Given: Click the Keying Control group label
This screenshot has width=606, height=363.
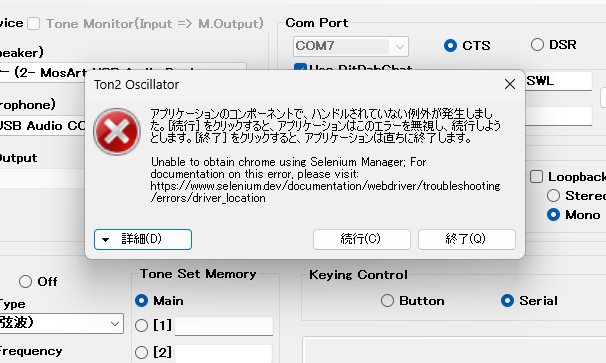Looking at the screenshot, I should pos(358,275).
